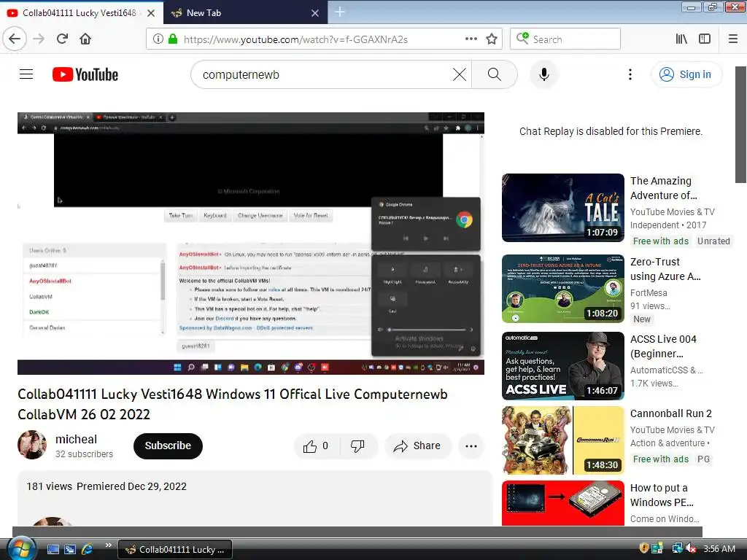Open ACSS Live 004 (Beginner... title
Viewport: 747px width, 560px height.
click(663, 346)
